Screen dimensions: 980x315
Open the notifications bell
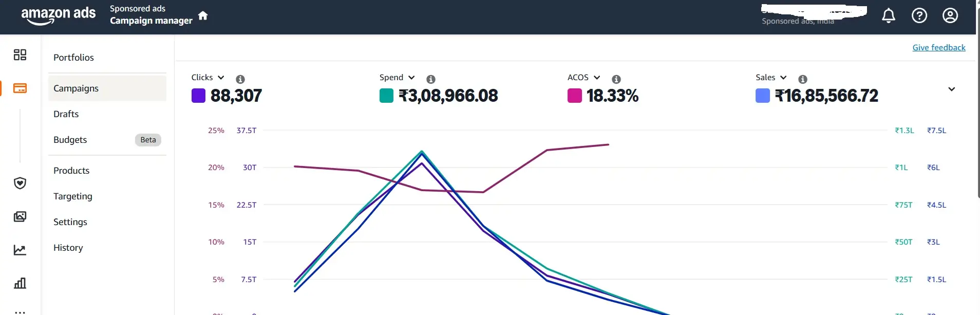tap(889, 16)
